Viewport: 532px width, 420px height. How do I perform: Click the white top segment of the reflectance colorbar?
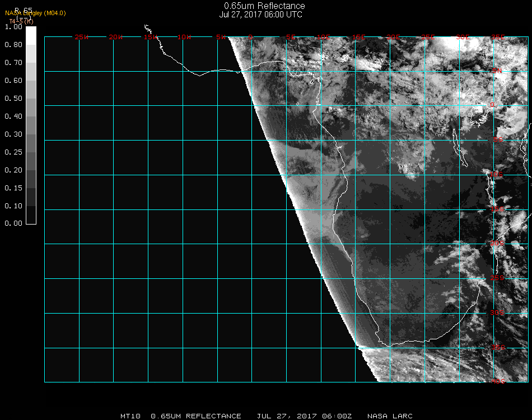click(x=31, y=36)
